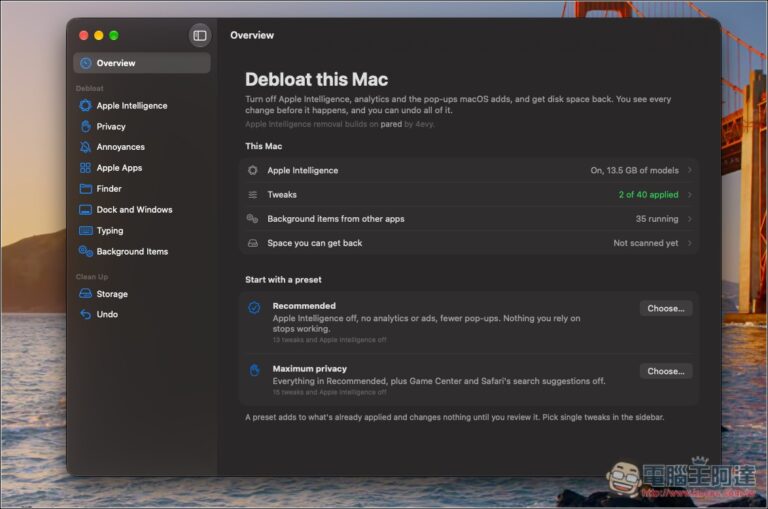Open the Finder tweaks section

tap(109, 189)
